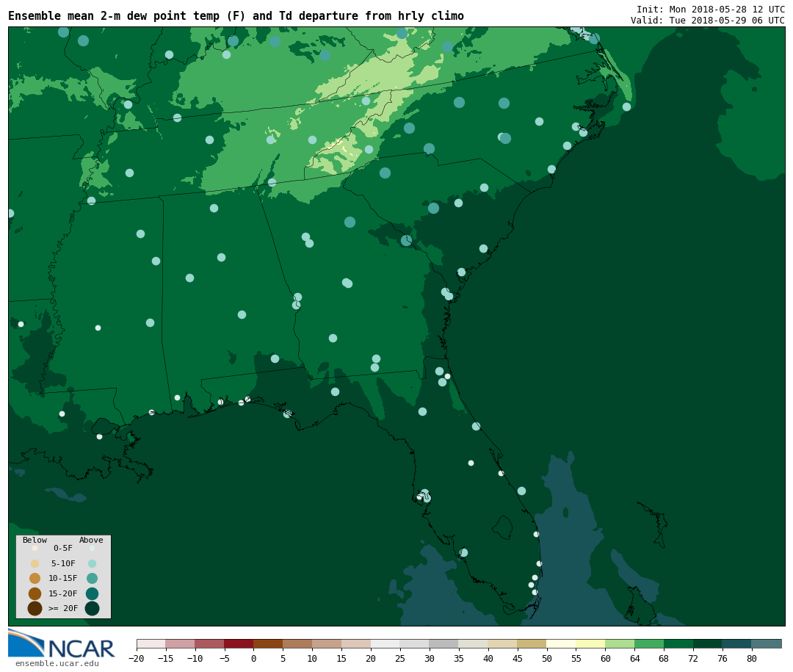Click the Below 10-15F orange-brown legend circle
This screenshot has width=793, height=672.
point(35,579)
